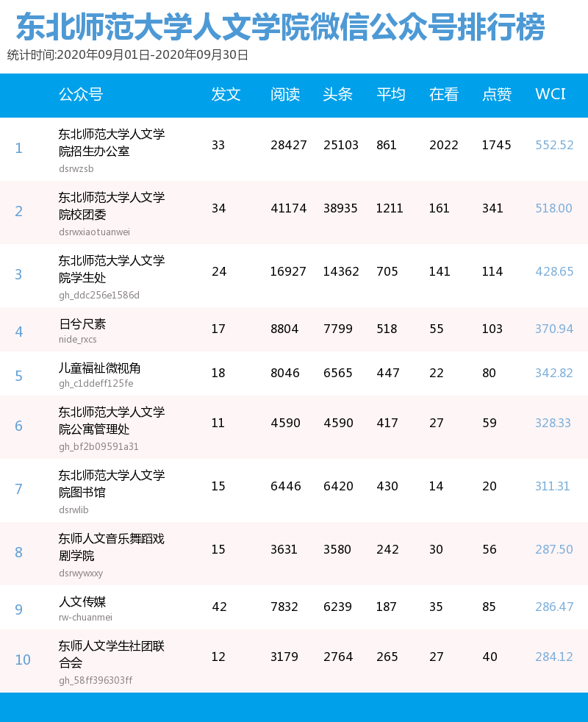588x722 pixels.
Task: Click the account ID dsrwywxxy
Action: click(x=81, y=573)
